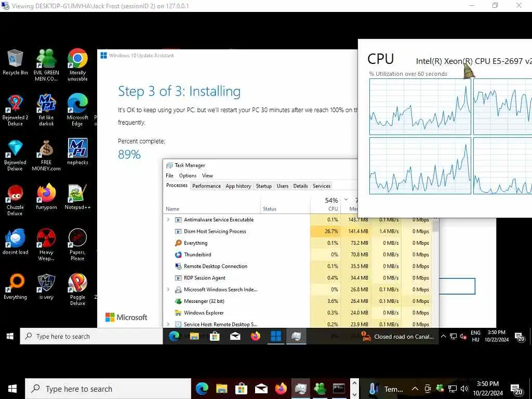532x399 pixels.
Task: Open the Recycle Bin desktop icon
Action: [x=15, y=62]
